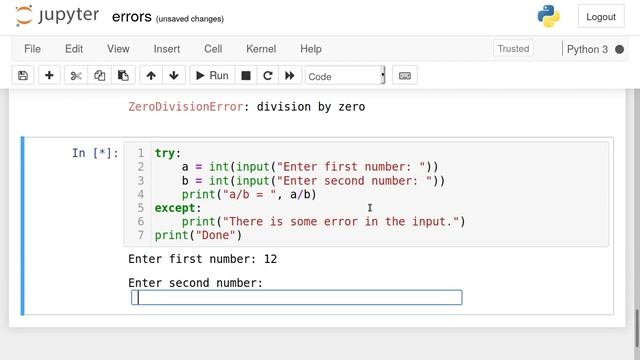Run the current cell
The image size is (640, 360).
(212, 76)
